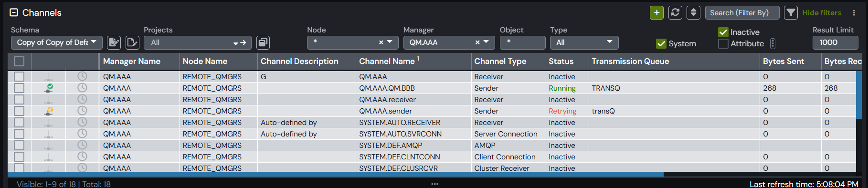The image size is (868, 188).
Task: Open the Node dropdown arrow
Action: 390,42
